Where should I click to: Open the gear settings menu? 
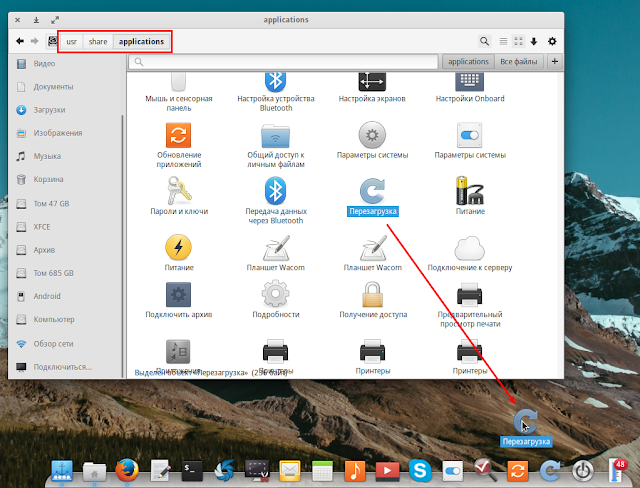tap(552, 41)
